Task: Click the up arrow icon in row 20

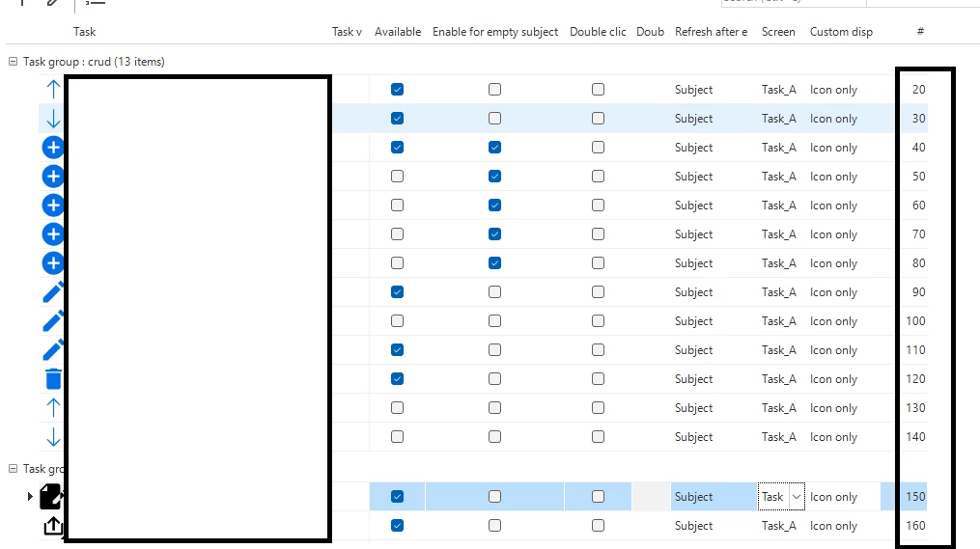Action: [53, 90]
